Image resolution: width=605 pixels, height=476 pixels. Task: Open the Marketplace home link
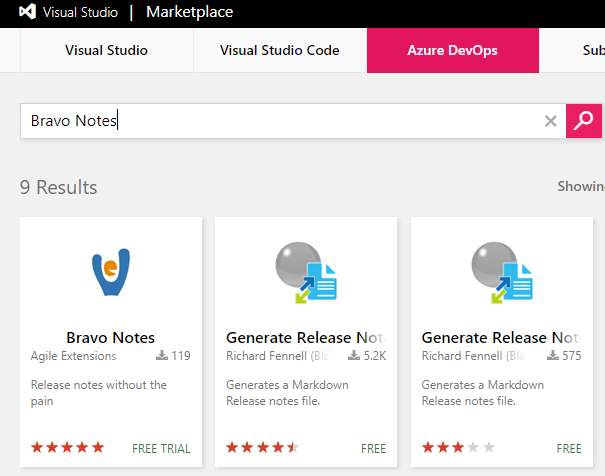tap(189, 12)
